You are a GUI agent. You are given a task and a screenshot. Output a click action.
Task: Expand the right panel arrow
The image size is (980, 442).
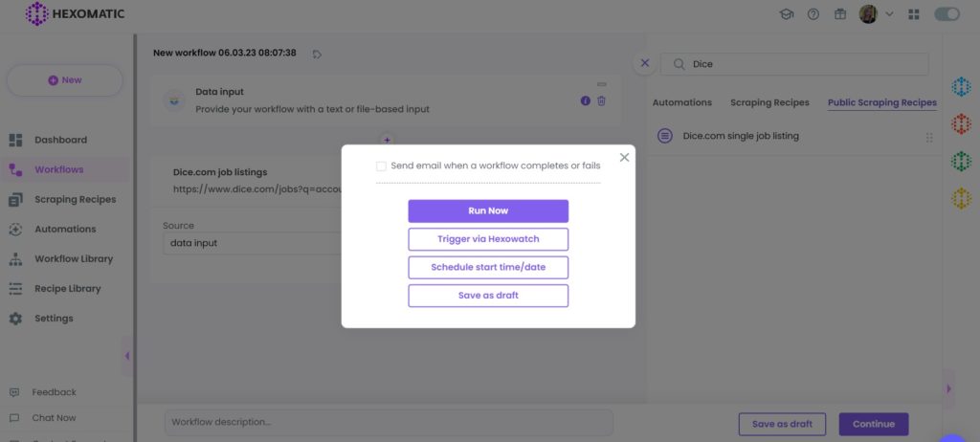948,388
